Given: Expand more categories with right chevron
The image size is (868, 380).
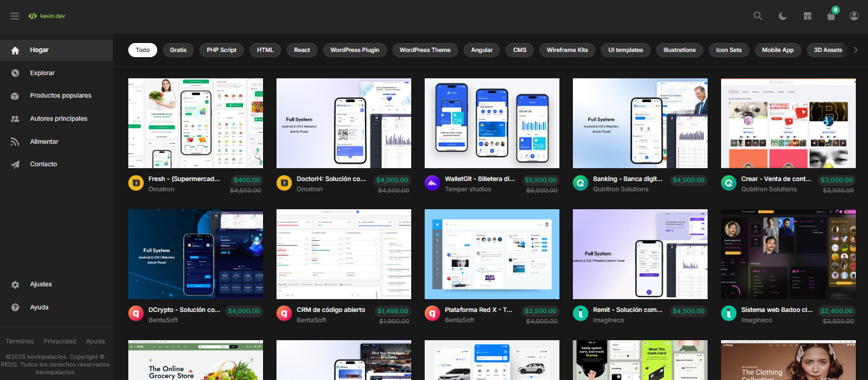Looking at the screenshot, I should [855, 50].
